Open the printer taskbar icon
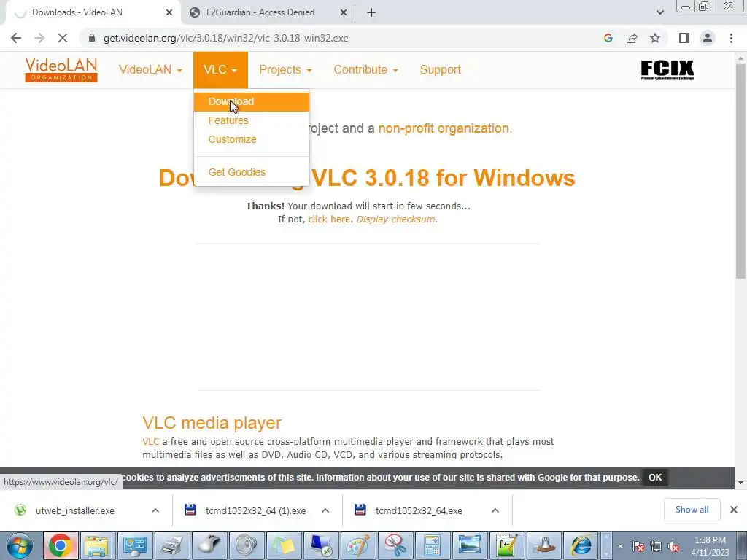The image size is (747, 560). tap(171, 545)
